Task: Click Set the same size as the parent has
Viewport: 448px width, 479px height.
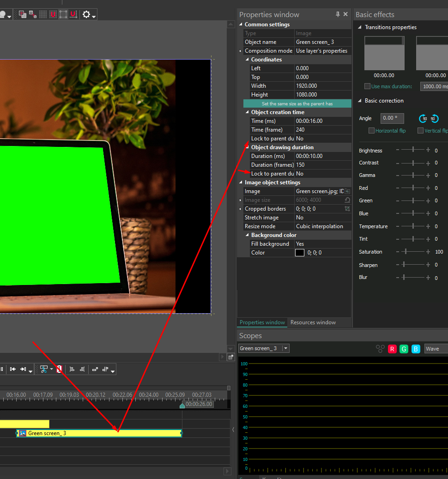Action: pos(297,103)
